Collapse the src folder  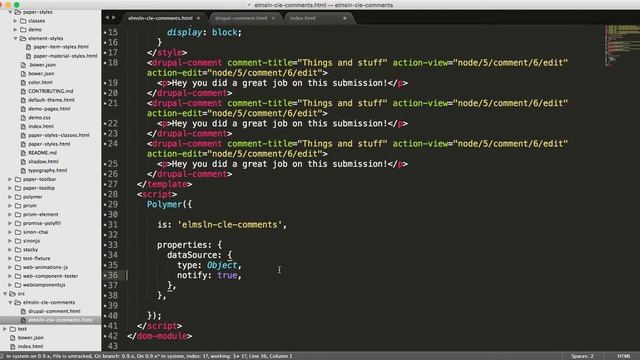click(5, 293)
